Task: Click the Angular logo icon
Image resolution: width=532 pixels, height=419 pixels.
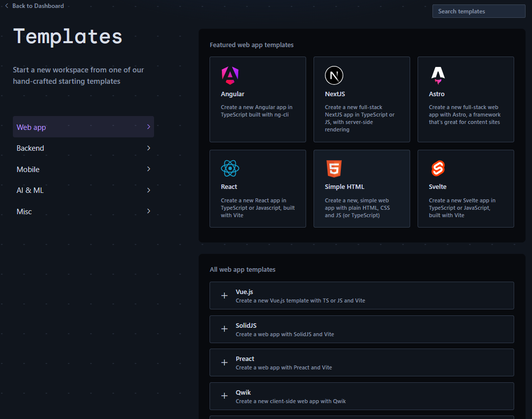Action: coord(230,75)
